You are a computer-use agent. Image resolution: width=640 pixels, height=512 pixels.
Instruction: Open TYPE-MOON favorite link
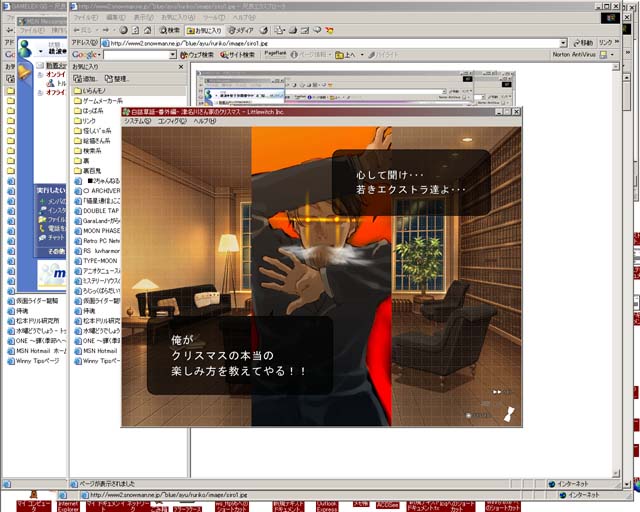coord(96,261)
